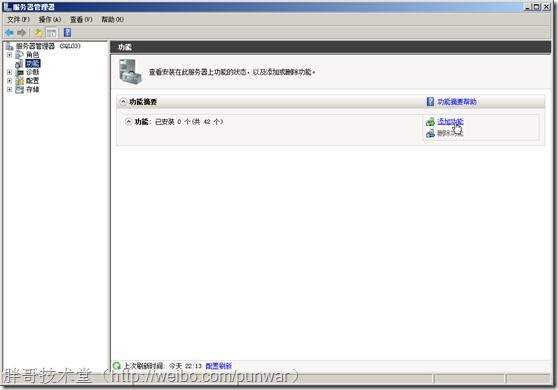Viewport: 558px width, 390px height.
Task: Click the forward arrow in toolbar
Action: point(22,33)
